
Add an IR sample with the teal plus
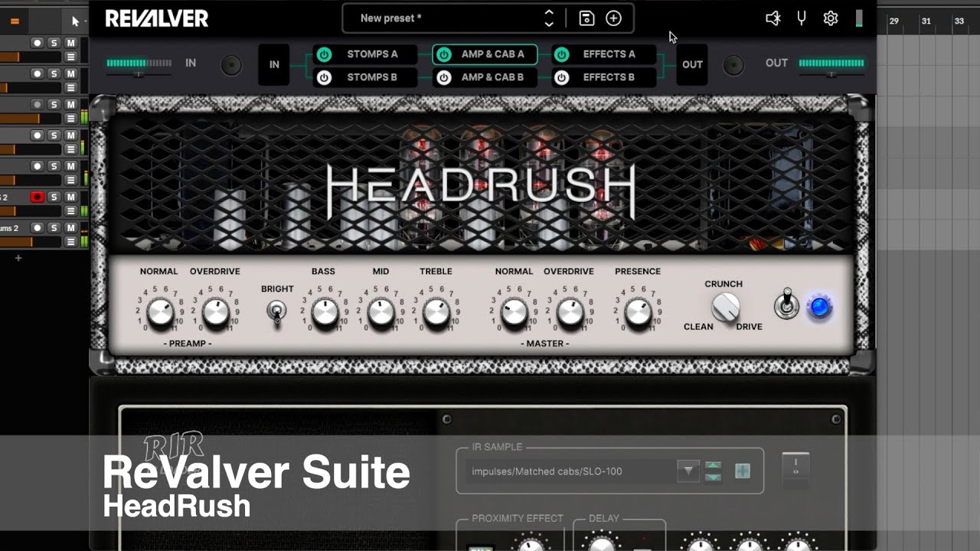(x=742, y=471)
